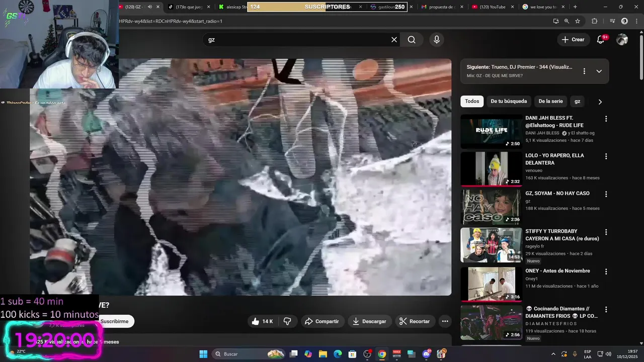The width and height of the screenshot is (644, 362).
Task: Open browser zoom control in address bar
Action: coord(567,21)
